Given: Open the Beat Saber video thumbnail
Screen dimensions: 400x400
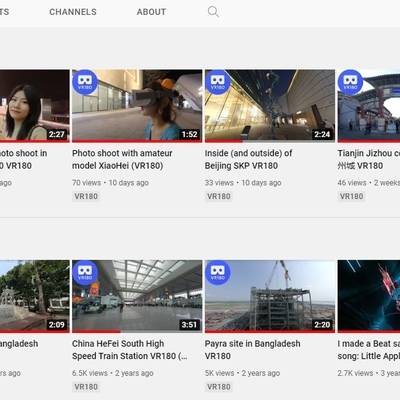Looking at the screenshot, I should coord(369,296).
